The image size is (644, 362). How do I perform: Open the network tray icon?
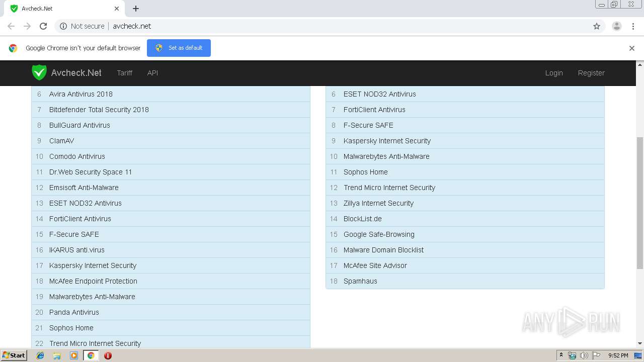tap(572, 355)
